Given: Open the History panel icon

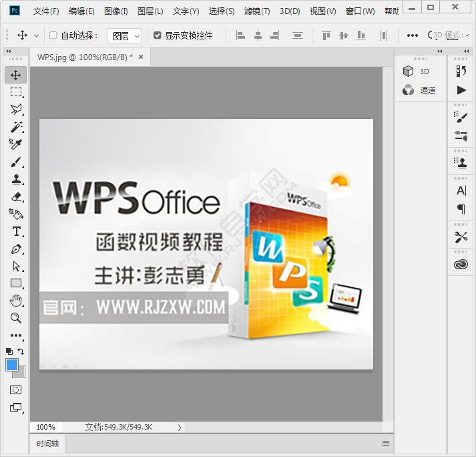Looking at the screenshot, I should pos(461,71).
